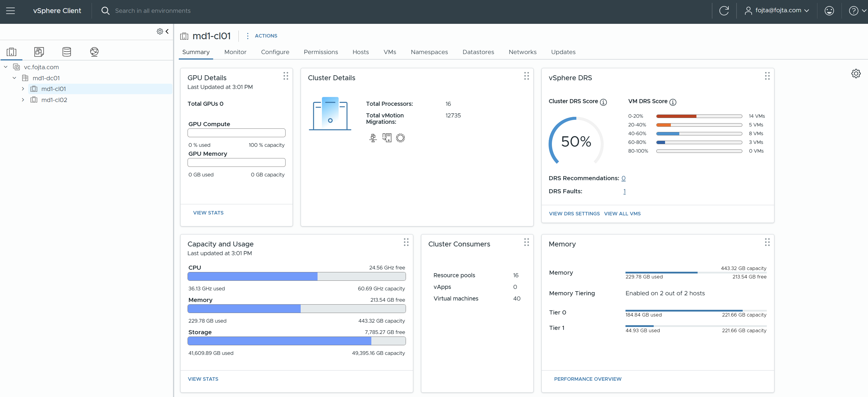Collapse the navigation sidebar panel
868x397 pixels.
(167, 31)
